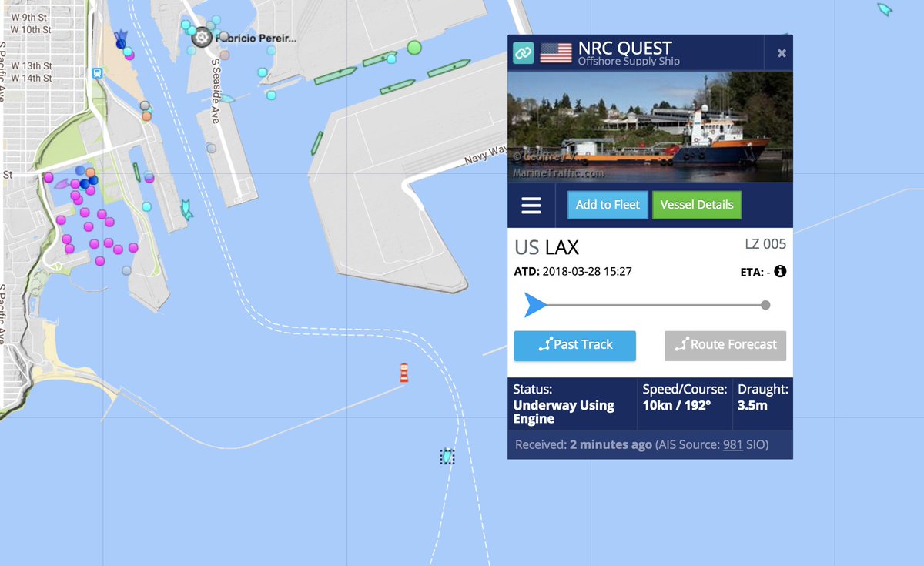The image size is (924, 566).
Task: Click the cyan vessel arrow at top-right corner
Action: click(x=885, y=9)
